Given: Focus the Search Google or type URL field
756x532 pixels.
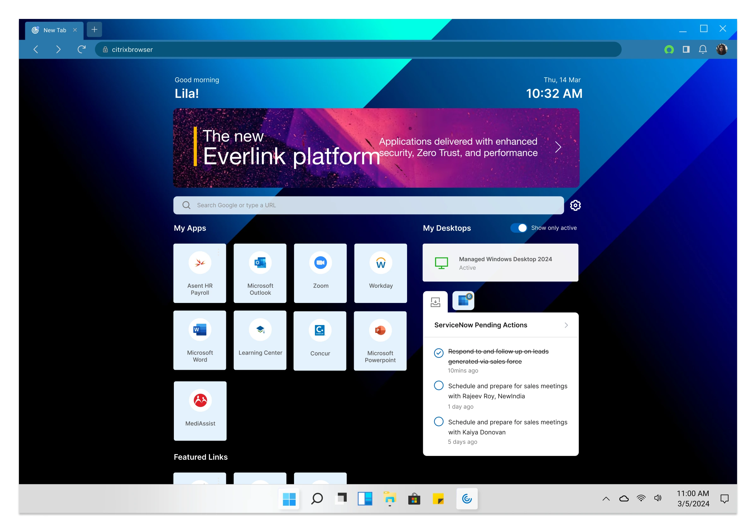Looking at the screenshot, I should coord(369,205).
